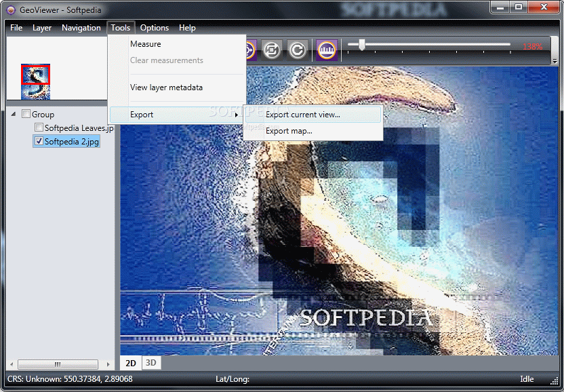Expand the Export submenu entry
Image resolution: width=564 pixels, height=392 pixels.
[x=177, y=115]
